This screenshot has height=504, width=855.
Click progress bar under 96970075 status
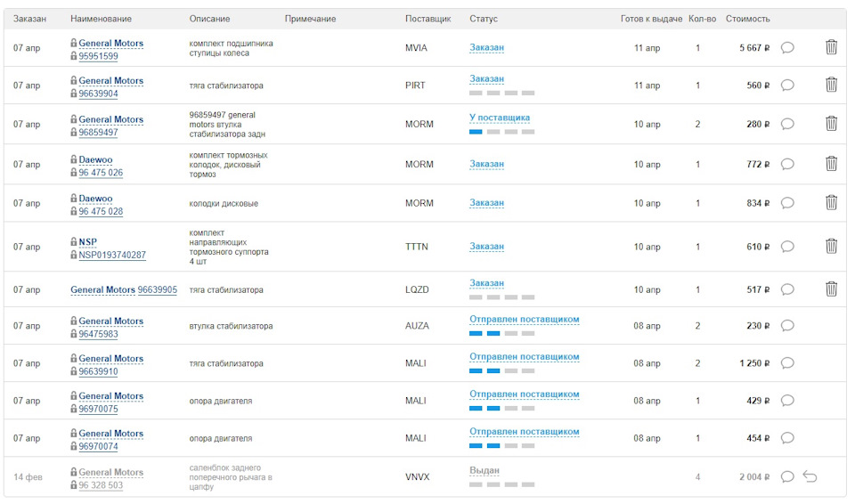(501, 409)
